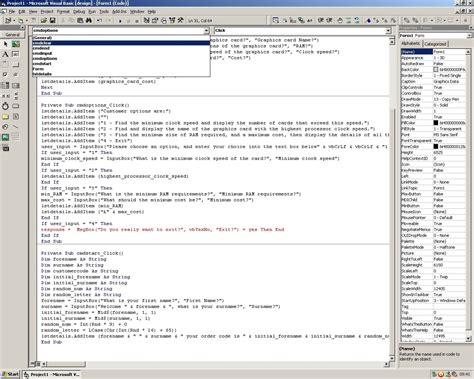
Task: Toggle breakpoint with the hand icon
Action: [340, 21]
